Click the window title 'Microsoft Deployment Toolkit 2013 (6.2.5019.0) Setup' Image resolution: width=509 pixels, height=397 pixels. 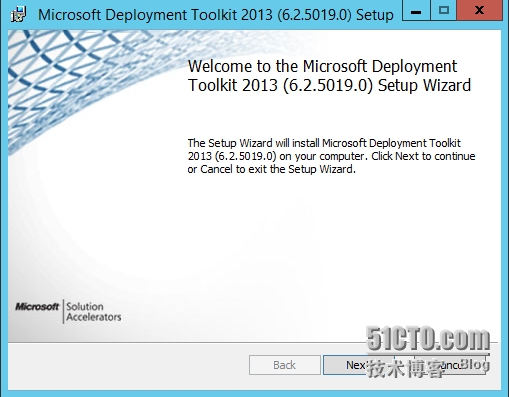point(216,15)
